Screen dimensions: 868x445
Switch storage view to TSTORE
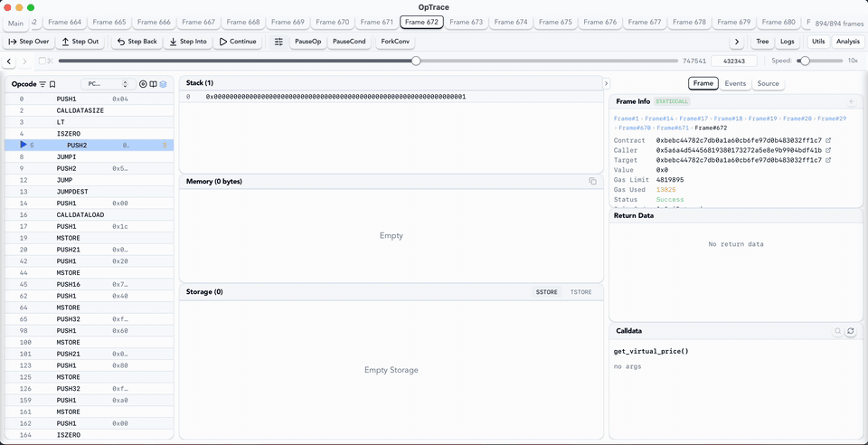coord(580,292)
